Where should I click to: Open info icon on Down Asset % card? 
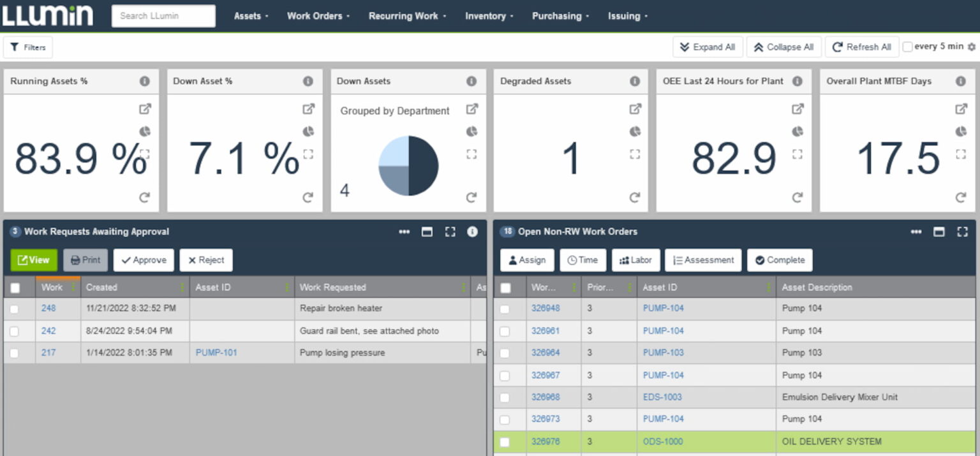(308, 81)
